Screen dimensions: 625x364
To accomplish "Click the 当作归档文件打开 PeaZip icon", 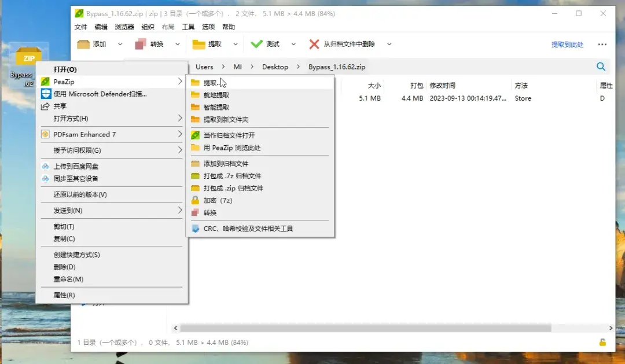I will click(x=195, y=135).
